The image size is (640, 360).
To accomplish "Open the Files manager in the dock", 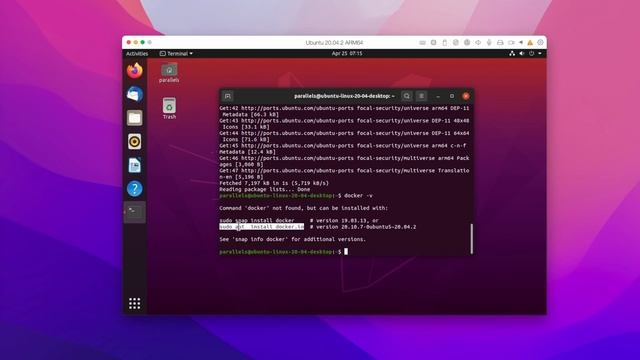I will point(134,118).
